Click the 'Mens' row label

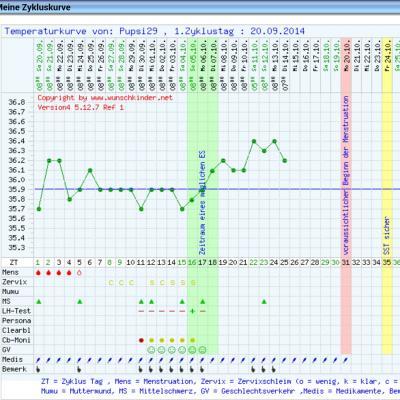pyautogui.click(x=10, y=272)
